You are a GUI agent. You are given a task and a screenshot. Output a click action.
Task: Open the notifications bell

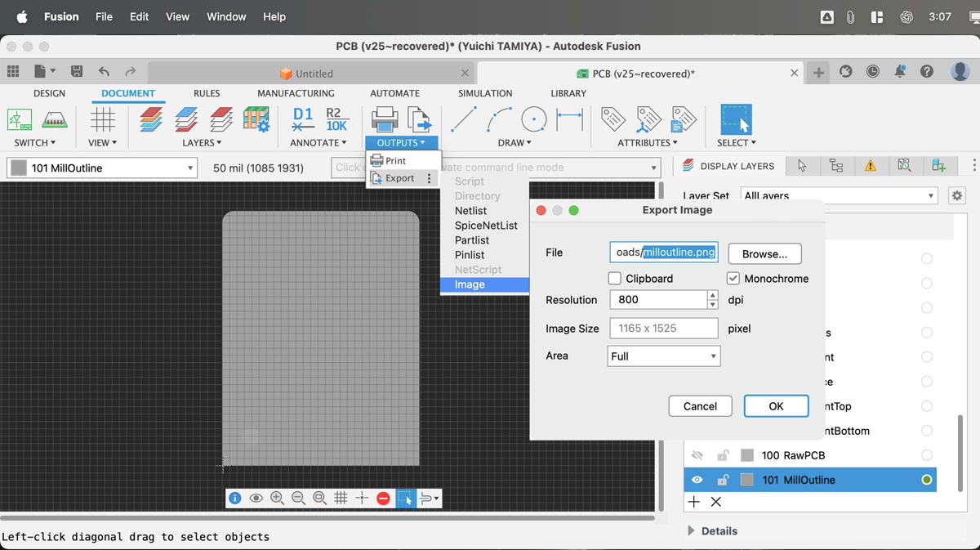(x=900, y=72)
